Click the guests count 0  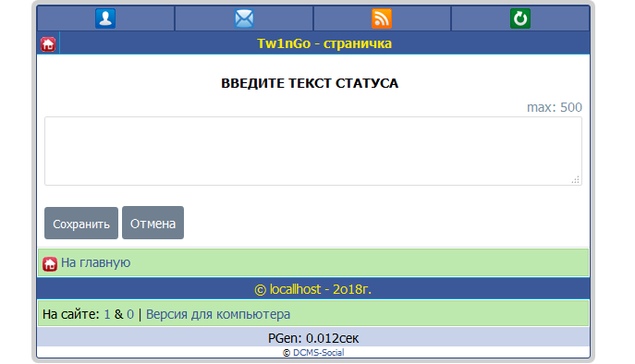[x=130, y=314]
